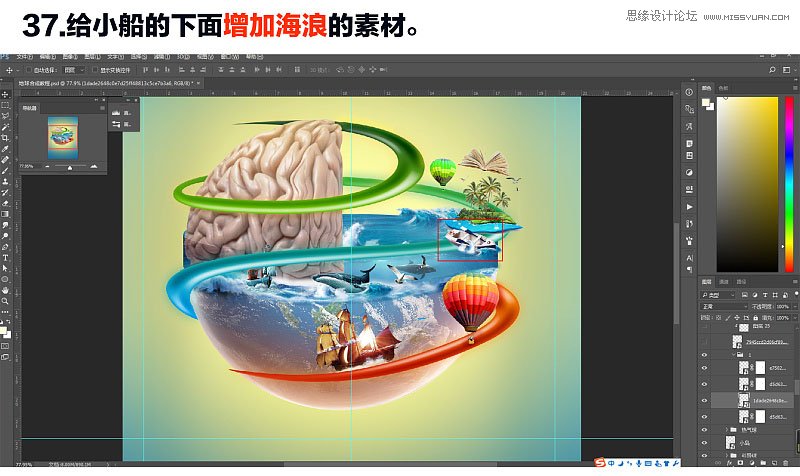Viewport: 800px width, 476px height.
Task: Close the open document tab
Action: [x=198, y=83]
